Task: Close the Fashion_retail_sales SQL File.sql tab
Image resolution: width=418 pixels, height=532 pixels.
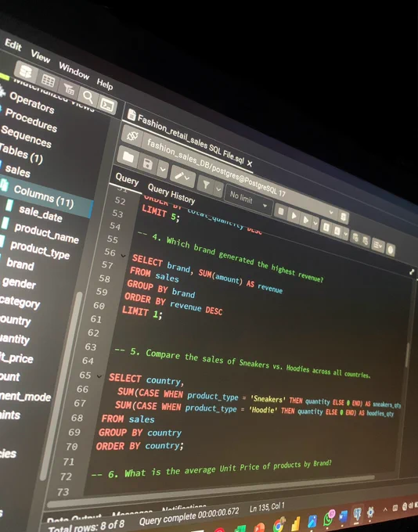Action: point(250,164)
